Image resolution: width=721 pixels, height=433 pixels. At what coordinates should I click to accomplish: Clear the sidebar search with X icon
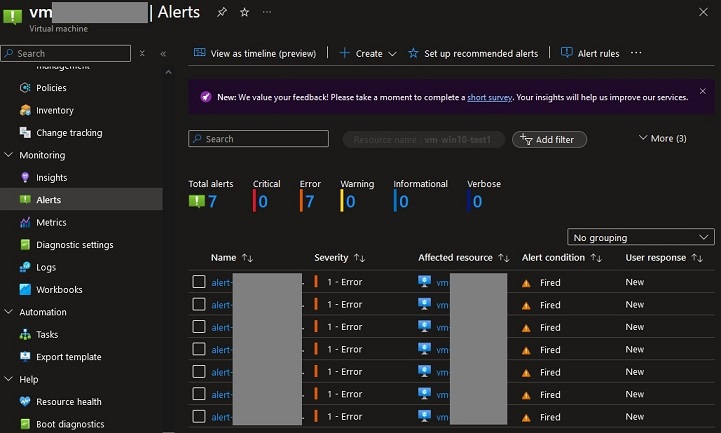142,53
